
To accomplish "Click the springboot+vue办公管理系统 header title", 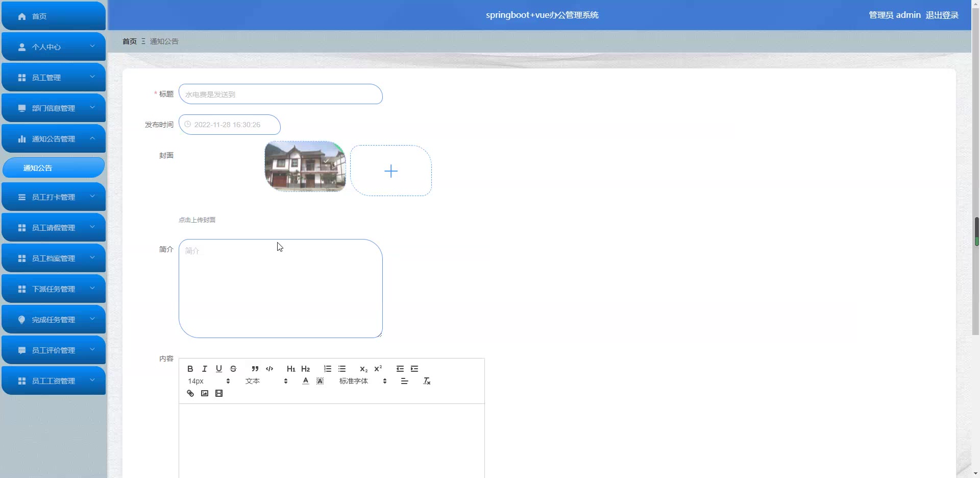I will click(542, 15).
